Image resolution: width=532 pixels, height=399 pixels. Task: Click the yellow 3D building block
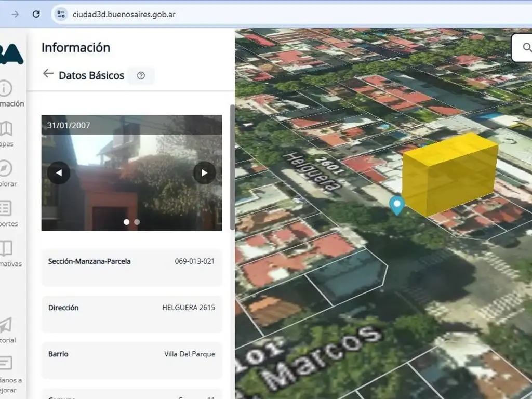(449, 174)
